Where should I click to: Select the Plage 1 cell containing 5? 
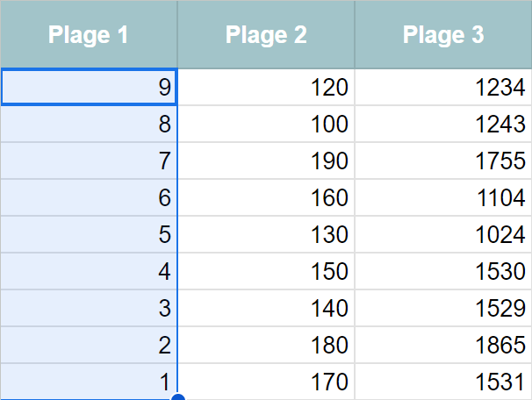click(89, 234)
